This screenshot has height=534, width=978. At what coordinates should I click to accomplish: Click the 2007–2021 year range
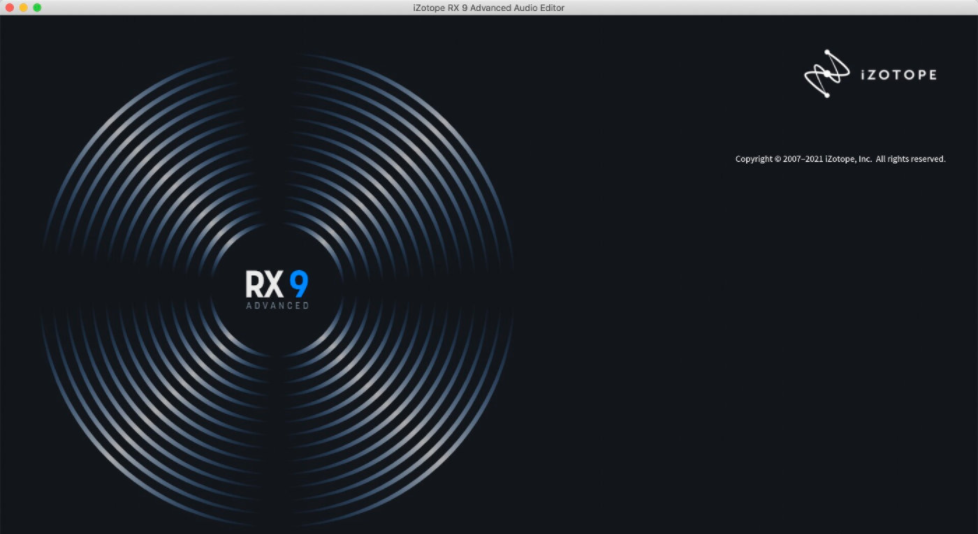tap(803, 159)
